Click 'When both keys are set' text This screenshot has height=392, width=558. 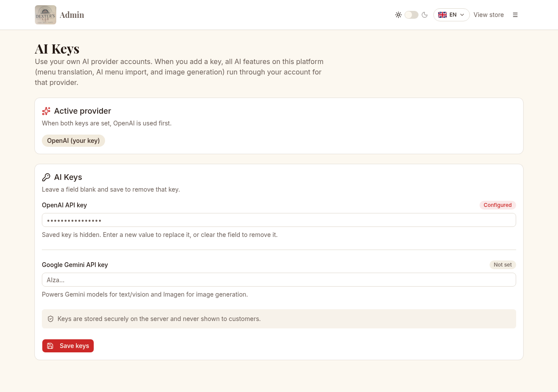107,123
